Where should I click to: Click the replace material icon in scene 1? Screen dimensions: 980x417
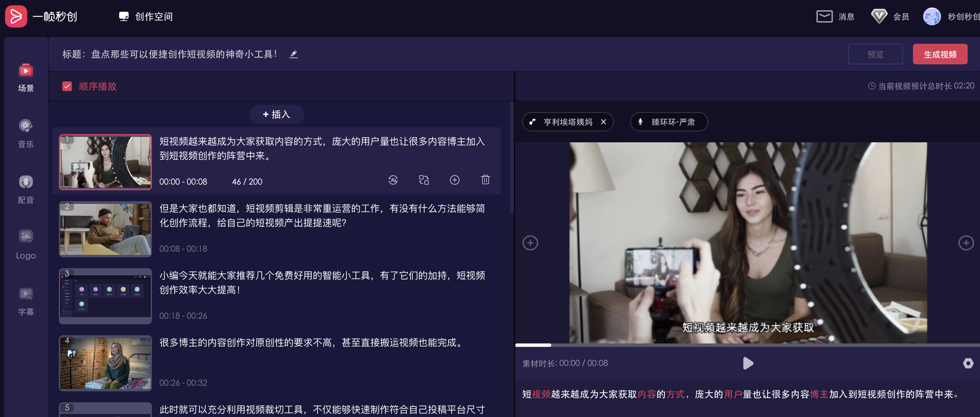pyautogui.click(x=424, y=180)
